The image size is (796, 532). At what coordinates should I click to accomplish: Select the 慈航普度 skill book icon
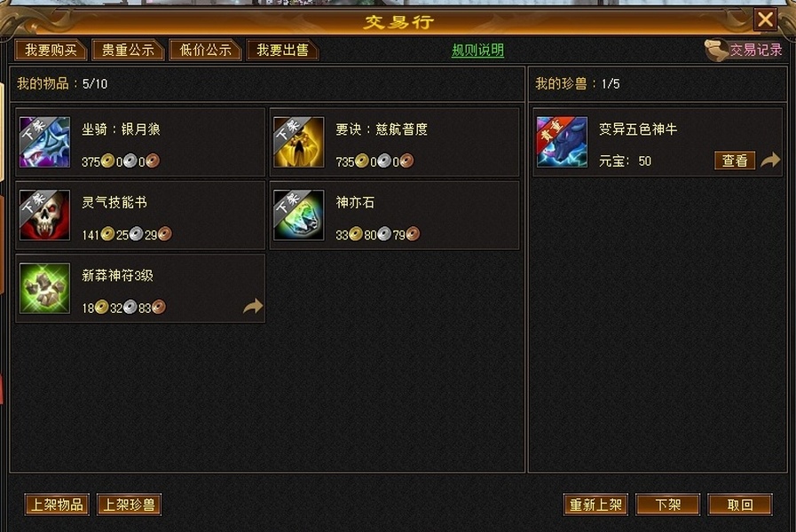[298, 142]
